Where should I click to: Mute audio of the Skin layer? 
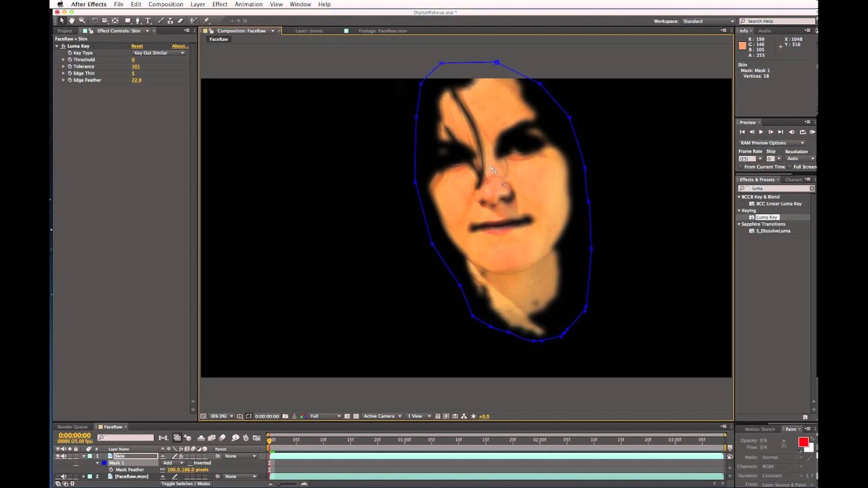(x=64, y=456)
